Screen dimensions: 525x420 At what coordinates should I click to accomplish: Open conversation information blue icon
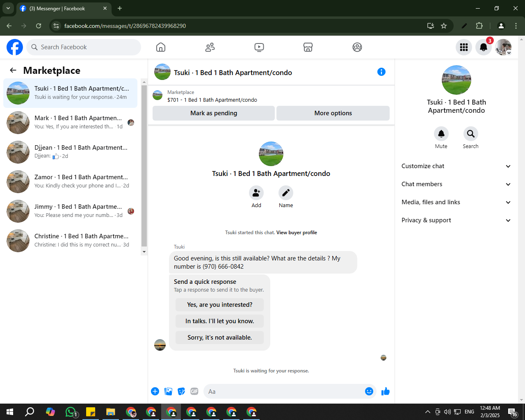pos(381,72)
